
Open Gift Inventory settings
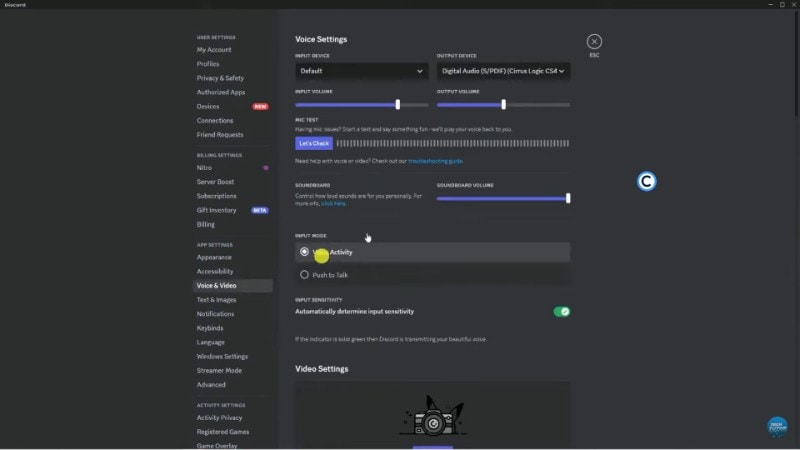tap(216, 210)
